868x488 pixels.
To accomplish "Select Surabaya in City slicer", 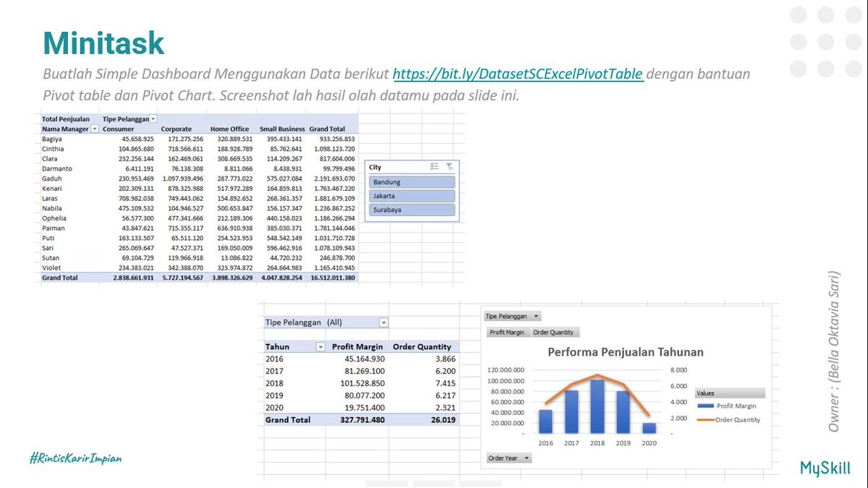I will (412, 210).
